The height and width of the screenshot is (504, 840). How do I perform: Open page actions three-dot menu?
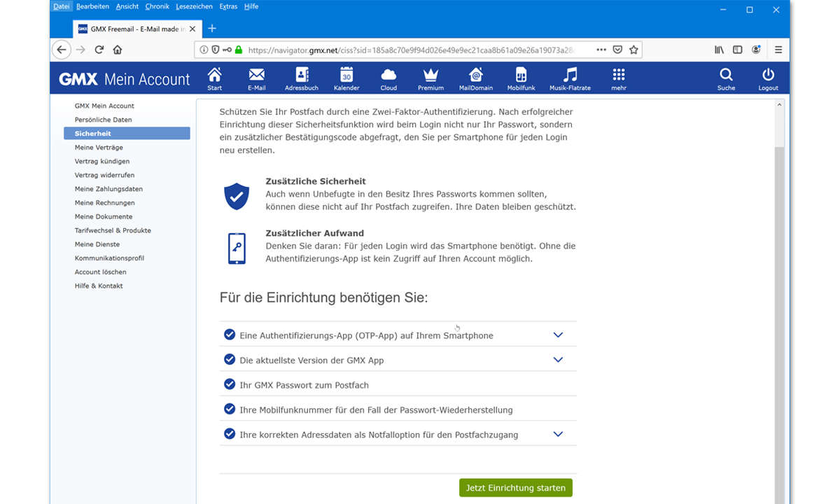click(x=601, y=50)
